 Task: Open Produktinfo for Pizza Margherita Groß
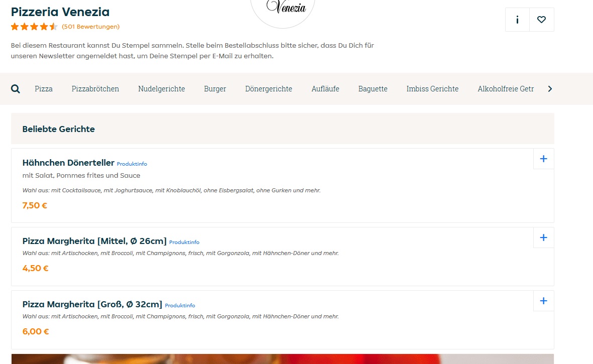point(180,305)
